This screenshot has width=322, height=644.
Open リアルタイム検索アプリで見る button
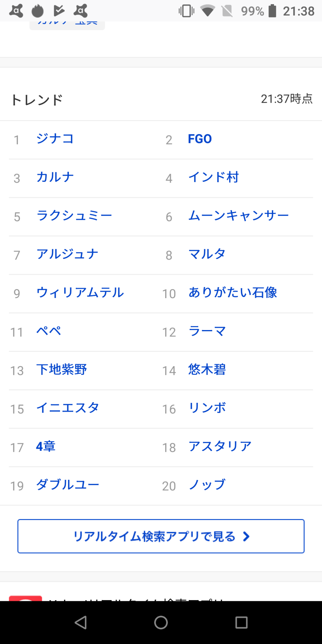[161, 536]
